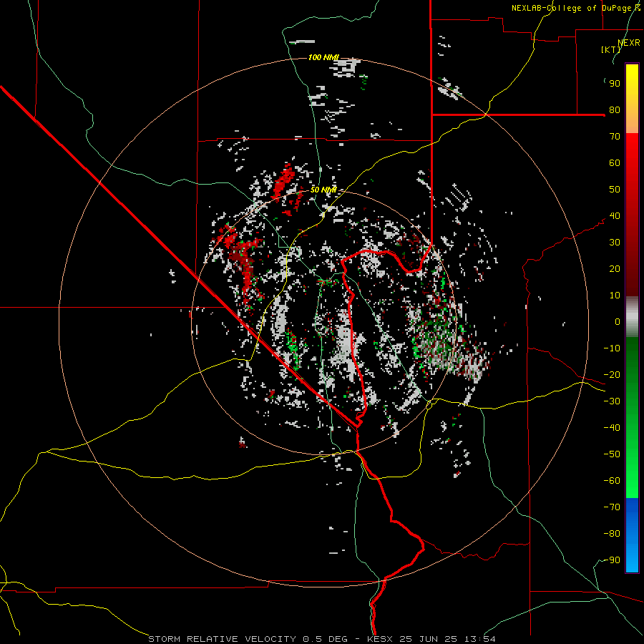Click the '100 NMI' range ring label
Screen dimensions: 644x644
(x=323, y=57)
